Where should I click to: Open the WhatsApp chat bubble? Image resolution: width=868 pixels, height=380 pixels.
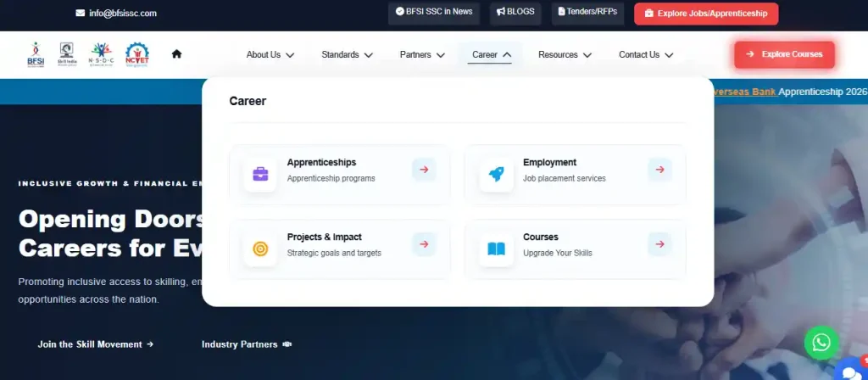point(821,343)
